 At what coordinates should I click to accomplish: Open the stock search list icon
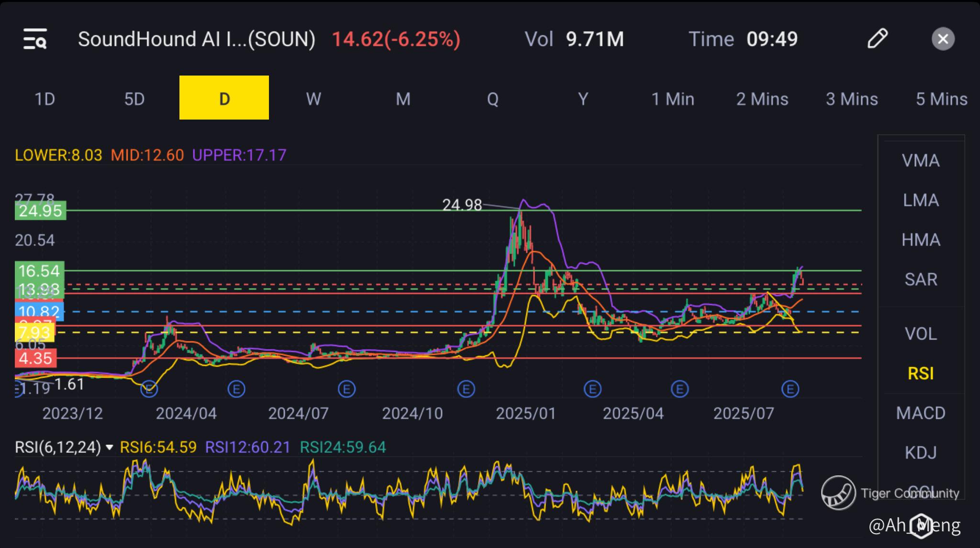tap(35, 39)
